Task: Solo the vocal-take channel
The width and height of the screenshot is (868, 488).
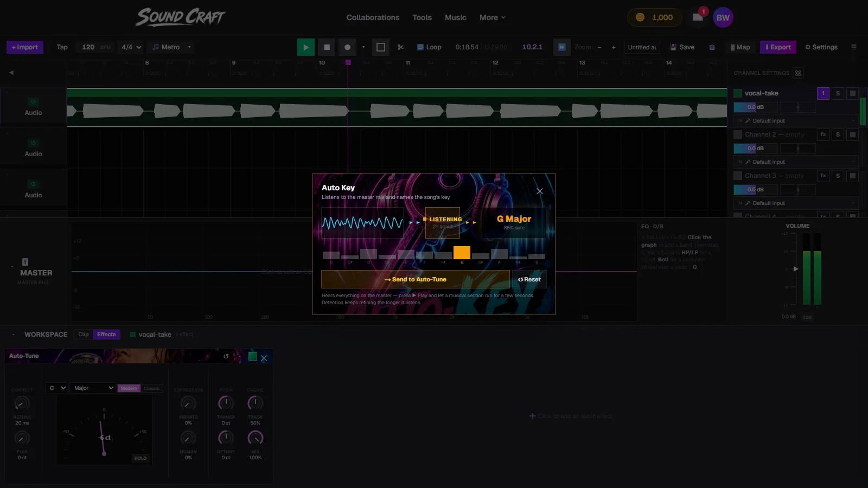Action: [838, 93]
